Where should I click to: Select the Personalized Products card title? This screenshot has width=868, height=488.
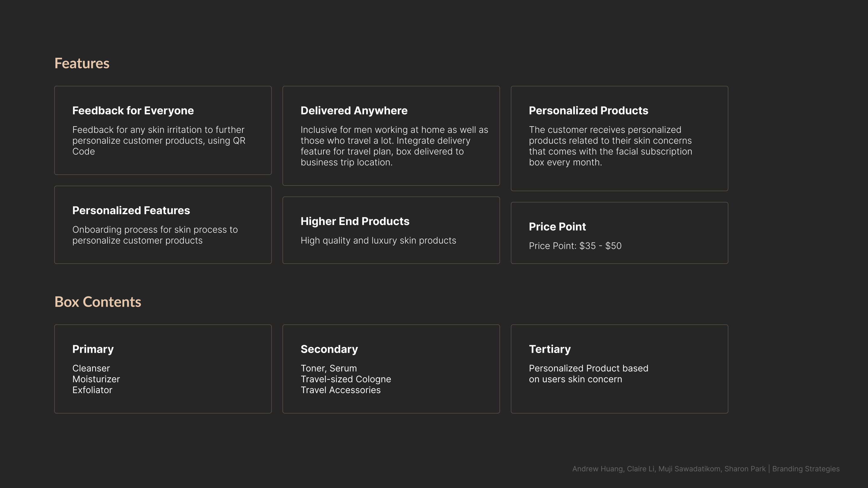coord(588,111)
